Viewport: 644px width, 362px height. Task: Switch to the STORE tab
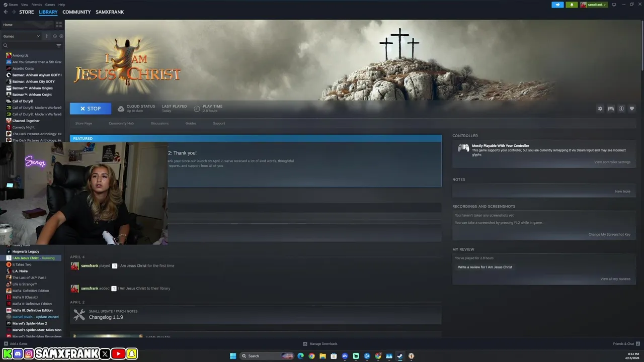tap(27, 12)
